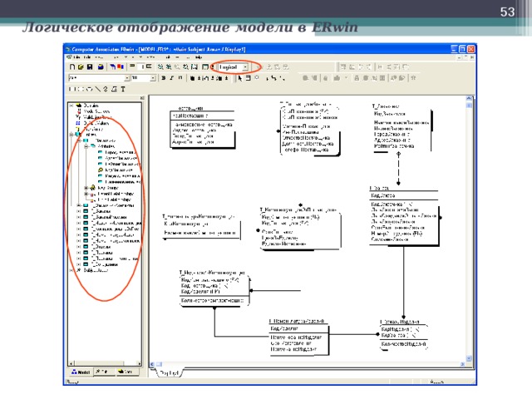Toggle underline text formatting button
This screenshot has height=399, width=532.
click(x=179, y=77)
